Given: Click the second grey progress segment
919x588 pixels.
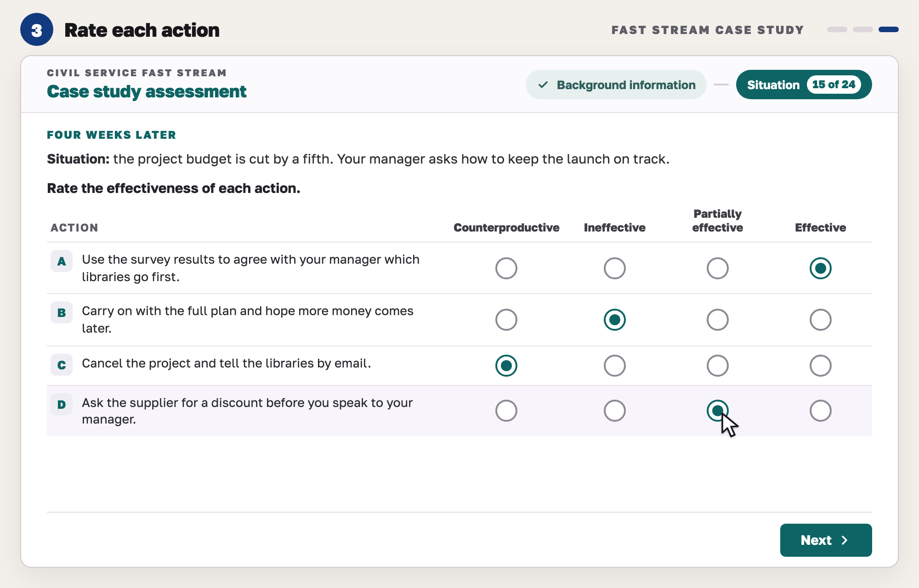Looking at the screenshot, I should [x=863, y=29].
